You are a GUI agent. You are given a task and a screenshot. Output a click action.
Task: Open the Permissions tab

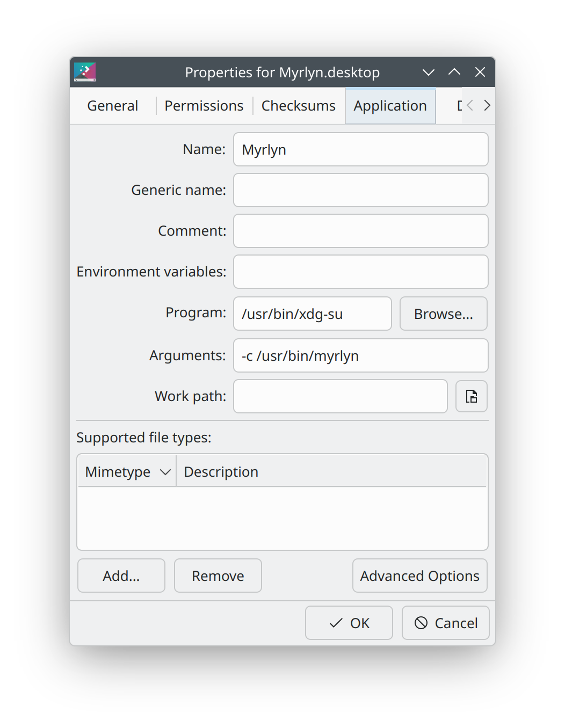pos(204,106)
